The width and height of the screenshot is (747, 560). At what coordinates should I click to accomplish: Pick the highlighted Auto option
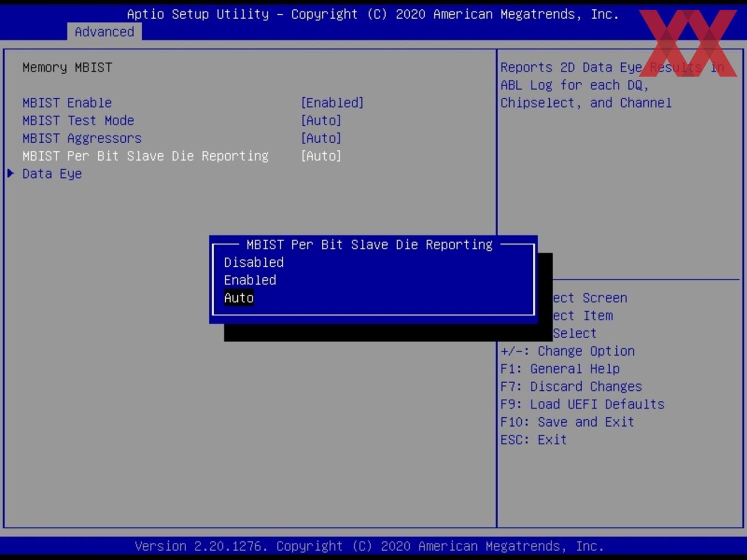point(239,298)
